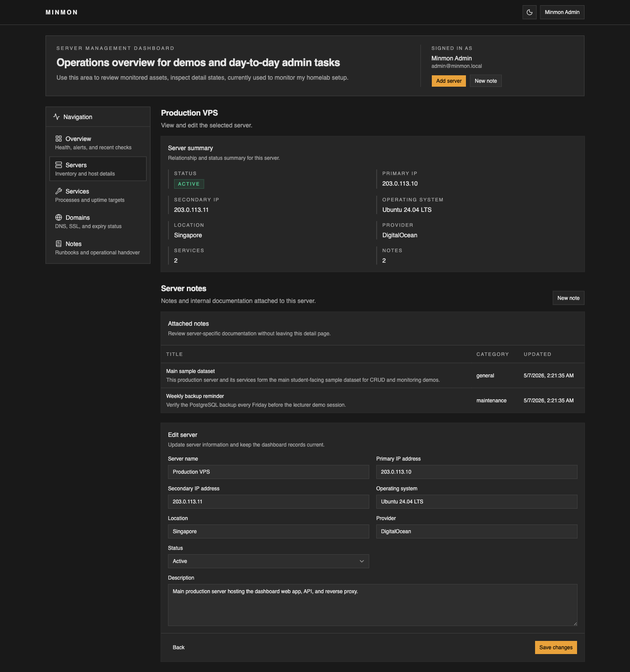The width and height of the screenshot is (630, 672).
Task: Click the Description textarea resize handle
Action: tap(575, 623)
